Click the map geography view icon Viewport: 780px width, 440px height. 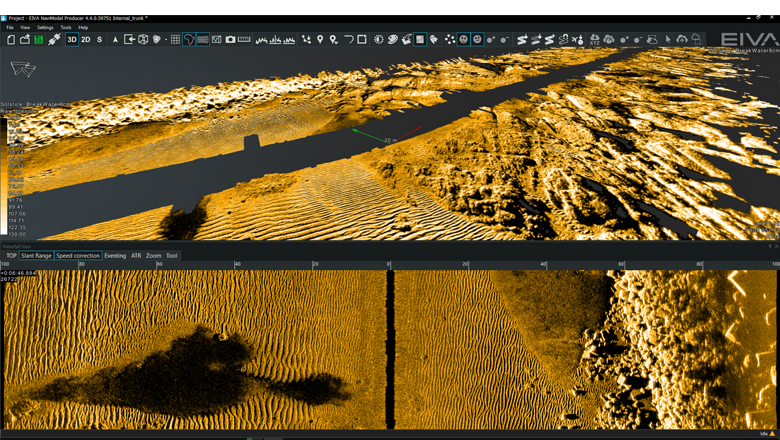pyautogui.click(x=189, y=40)
